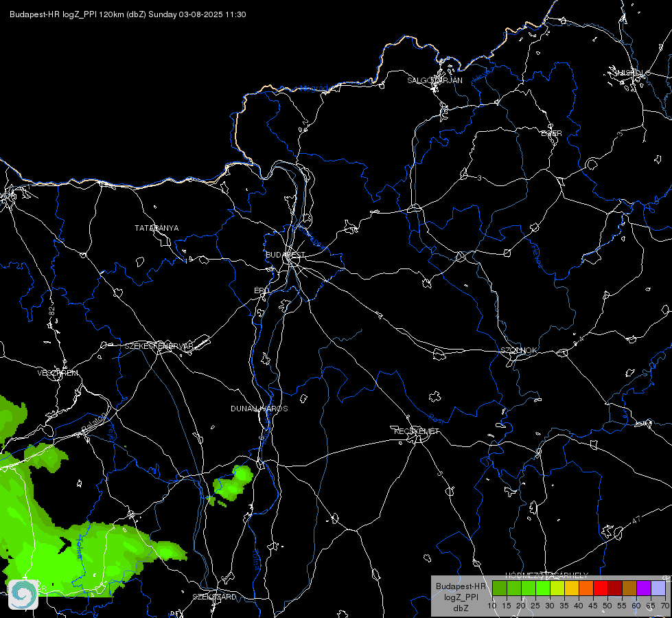Select the 30–35 dBZ yellow-green swatch

click(x=557, y=588)
